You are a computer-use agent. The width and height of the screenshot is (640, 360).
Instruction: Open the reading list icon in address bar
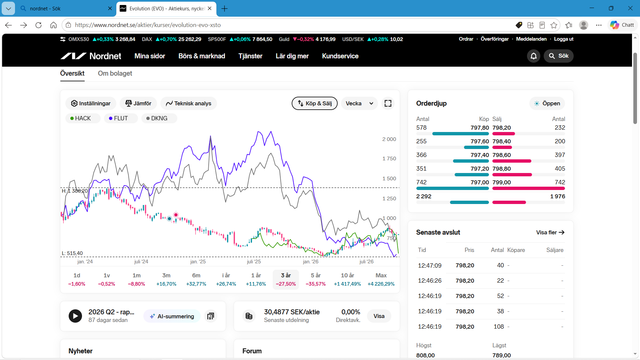(542, 25)
